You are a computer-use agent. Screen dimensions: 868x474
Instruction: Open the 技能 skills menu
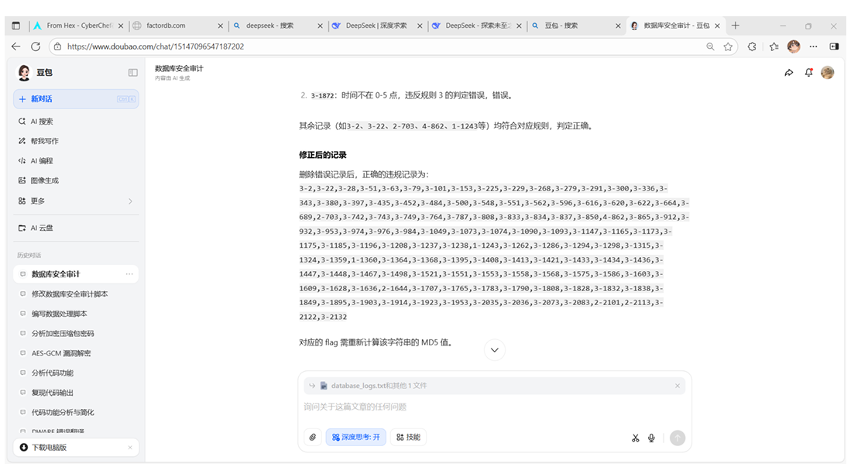pyautogui.click(x=408, y=438)
